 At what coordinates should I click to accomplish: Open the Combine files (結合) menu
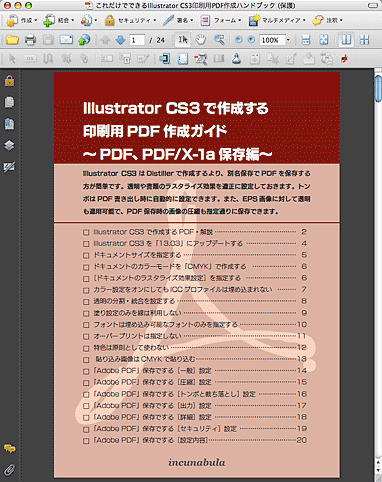point(58,21)
